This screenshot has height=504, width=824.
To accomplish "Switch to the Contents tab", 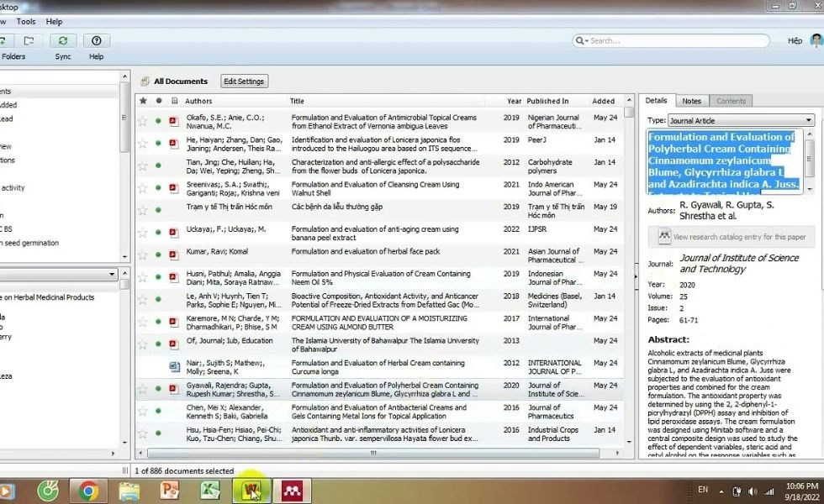I will pos(731,101).
